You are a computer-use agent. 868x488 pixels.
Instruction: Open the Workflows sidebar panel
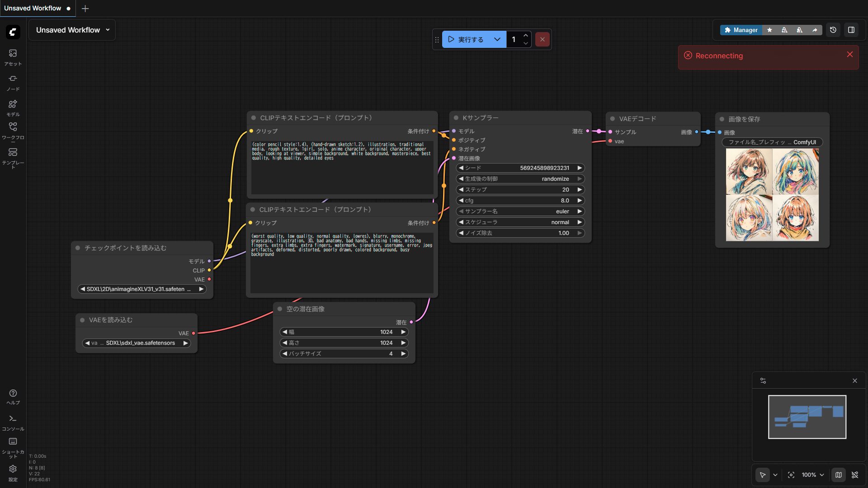(13, 131)
